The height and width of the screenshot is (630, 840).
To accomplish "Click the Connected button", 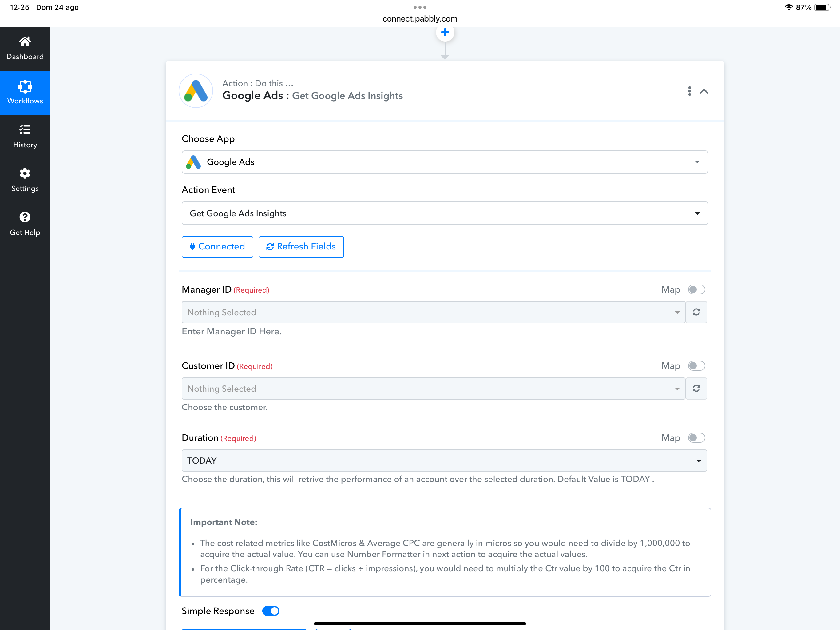I will tap(217, 247).
